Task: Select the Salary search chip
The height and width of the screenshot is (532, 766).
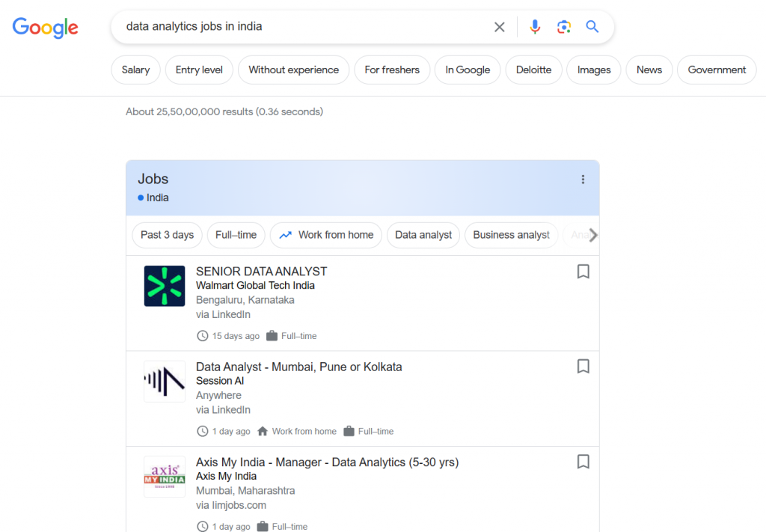Action: coord(136,70)
